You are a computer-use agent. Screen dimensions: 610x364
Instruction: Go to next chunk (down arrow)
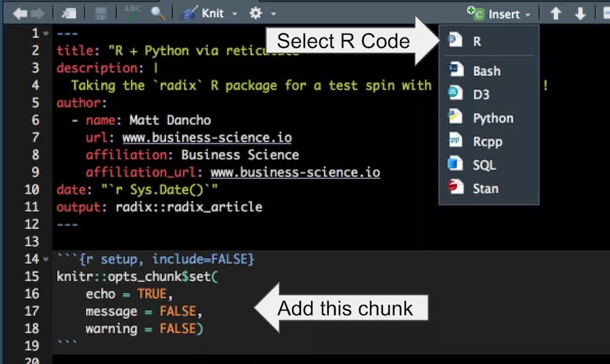(x=580, y=14)
